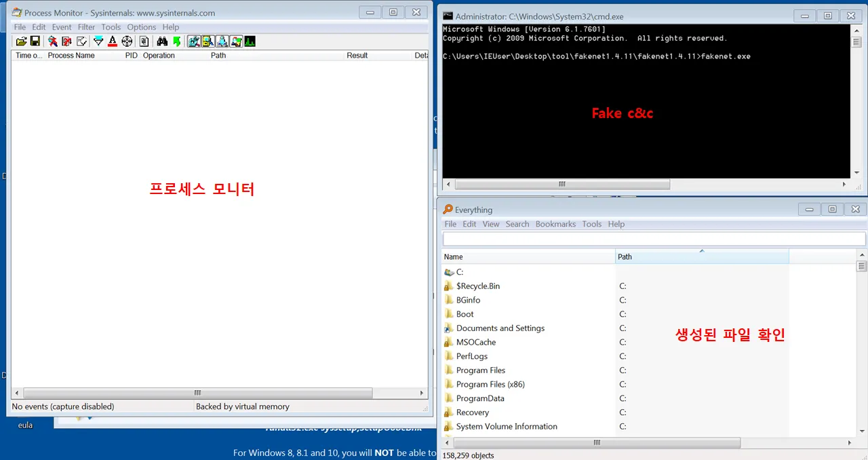
Task: Toggle Show Profiling Events graph button
Action: click(x=250, y=41)
